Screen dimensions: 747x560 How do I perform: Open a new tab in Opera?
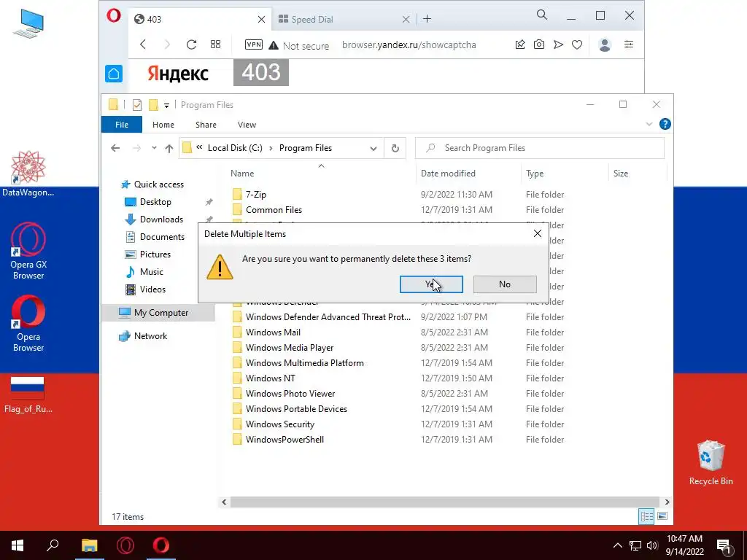click(x=427, y=19)
